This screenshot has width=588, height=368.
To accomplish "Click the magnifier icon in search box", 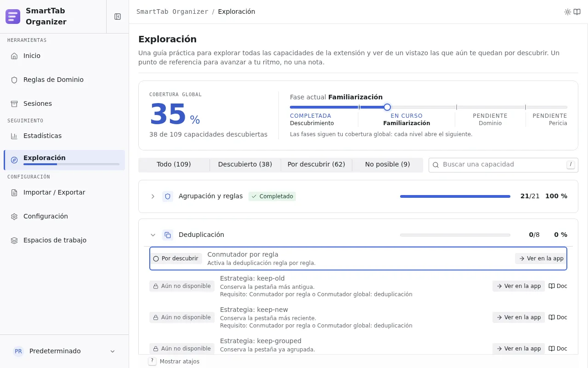I will tap(436, 165).
